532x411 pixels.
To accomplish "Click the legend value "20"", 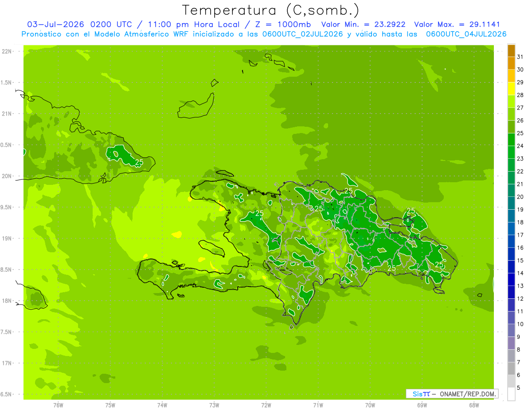I will pos(520,197).
